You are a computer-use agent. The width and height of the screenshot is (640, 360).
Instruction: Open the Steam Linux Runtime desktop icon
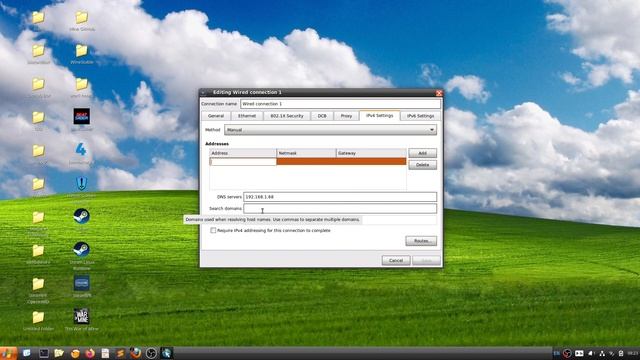pyautogui.click(x=82, y=249)
